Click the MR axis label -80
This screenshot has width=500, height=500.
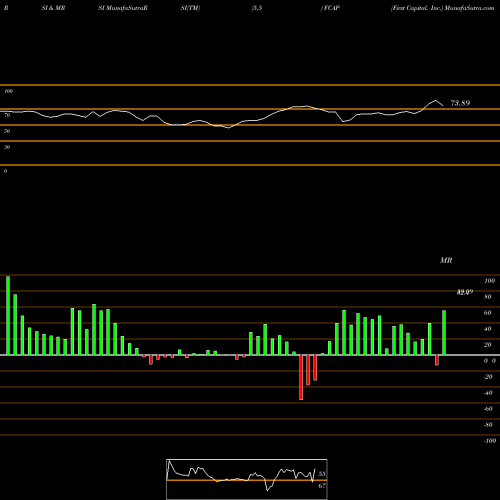point(488,425)
